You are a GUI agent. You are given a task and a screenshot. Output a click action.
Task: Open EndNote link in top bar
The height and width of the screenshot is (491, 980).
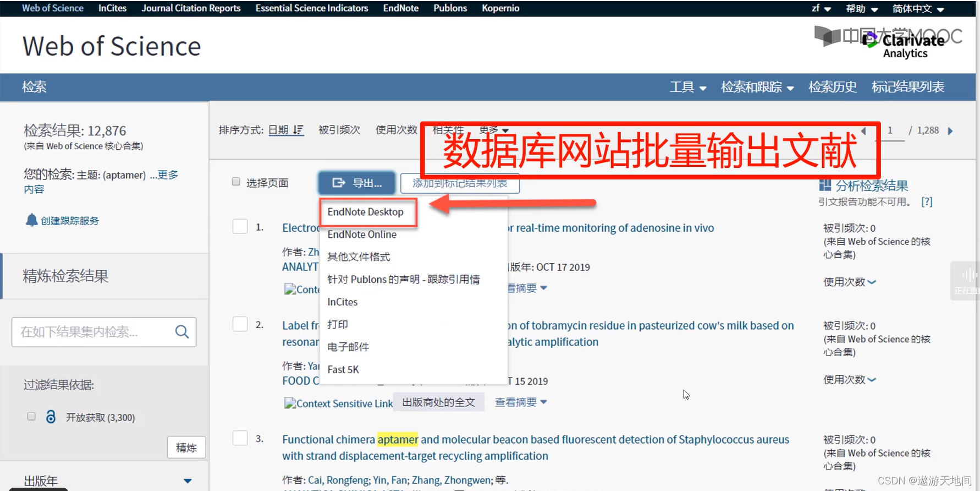401,8
